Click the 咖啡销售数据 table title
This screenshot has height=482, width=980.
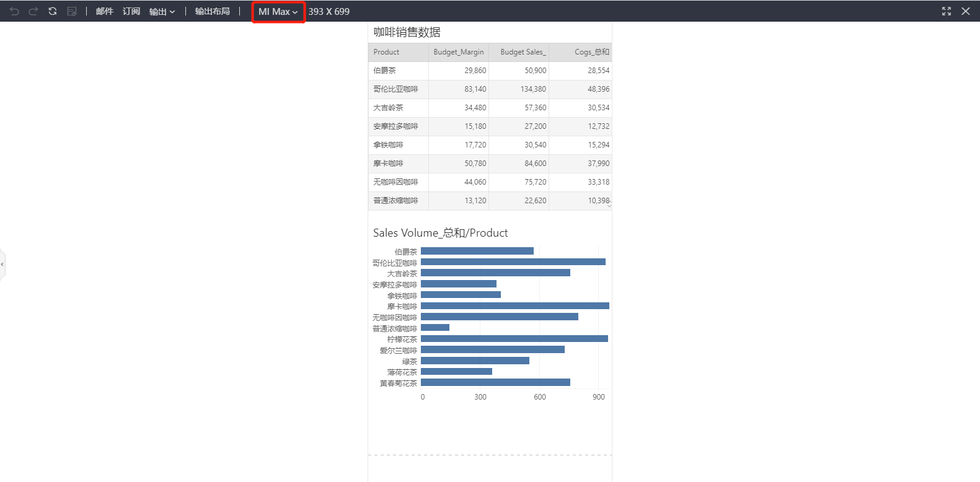click(x=407, y=32)
